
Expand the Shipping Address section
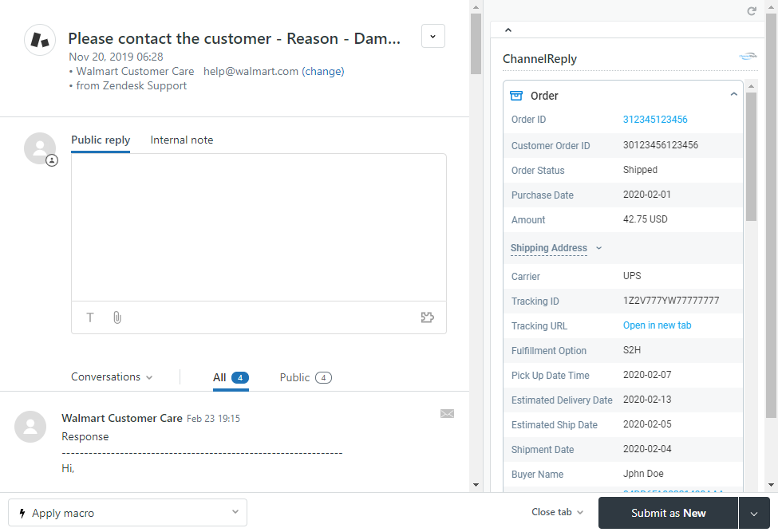click(555, 248)
